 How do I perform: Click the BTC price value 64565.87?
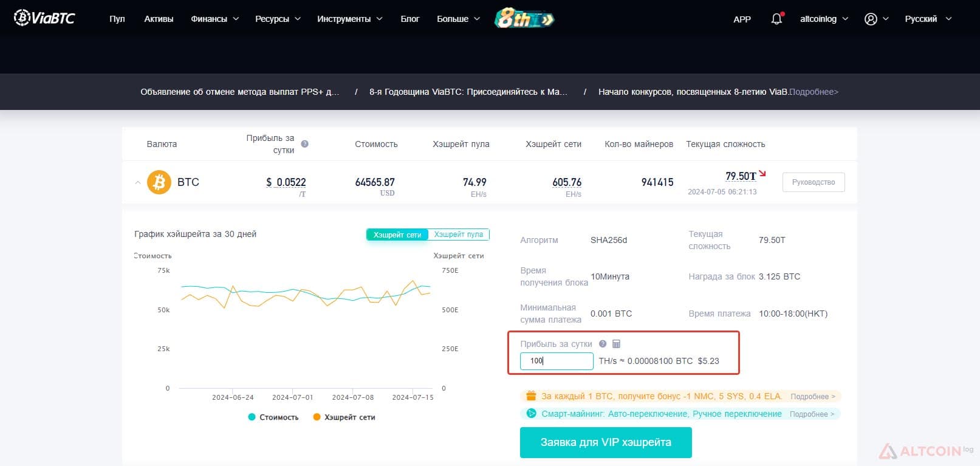point(375,182)
